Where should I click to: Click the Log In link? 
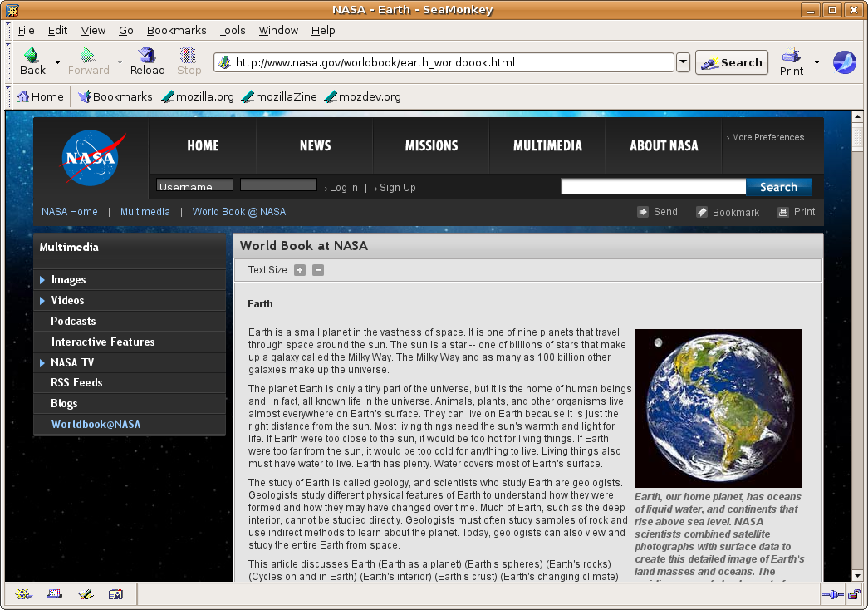(x=341, y=188)
